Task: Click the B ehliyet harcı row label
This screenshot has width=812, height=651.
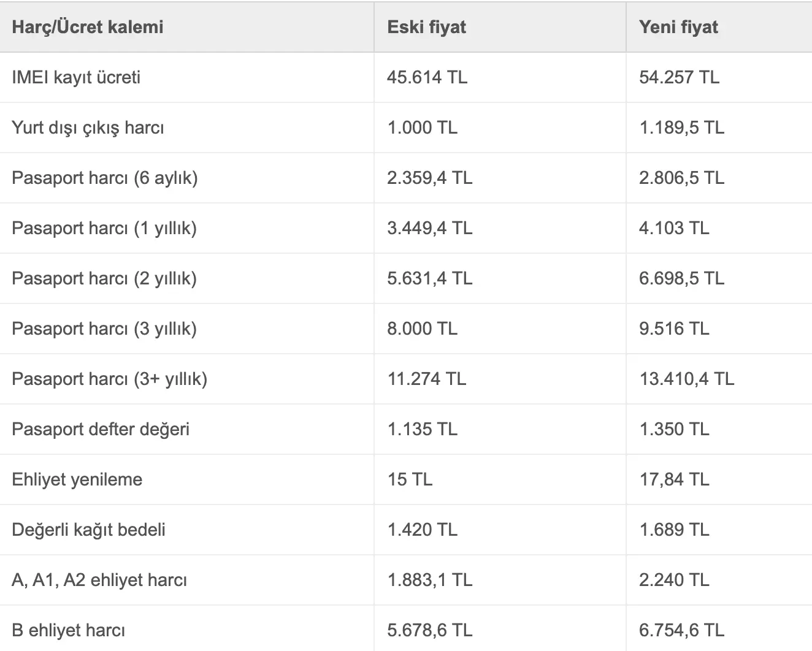Action: pyautogui.click(x=68, y=630)
